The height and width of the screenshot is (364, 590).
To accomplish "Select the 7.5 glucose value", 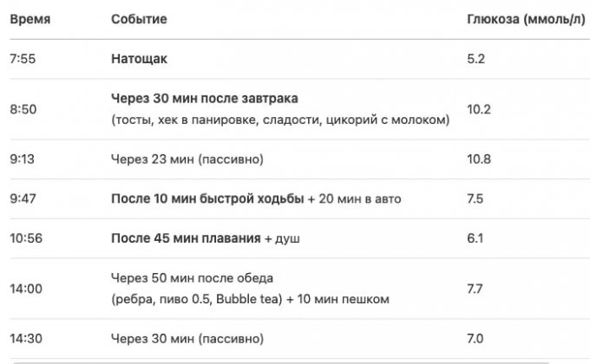I will click(475, 199).
